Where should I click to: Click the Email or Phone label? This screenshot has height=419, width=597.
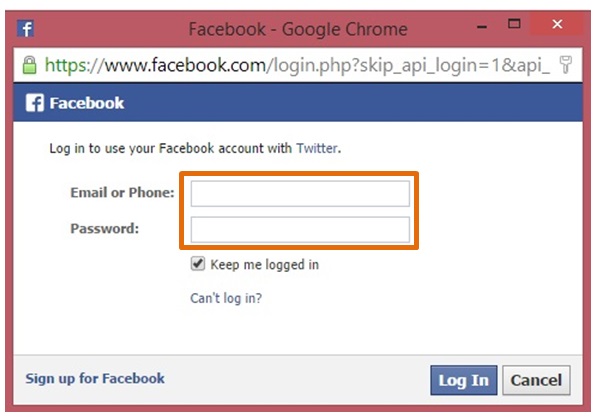(x=122, y=192)
